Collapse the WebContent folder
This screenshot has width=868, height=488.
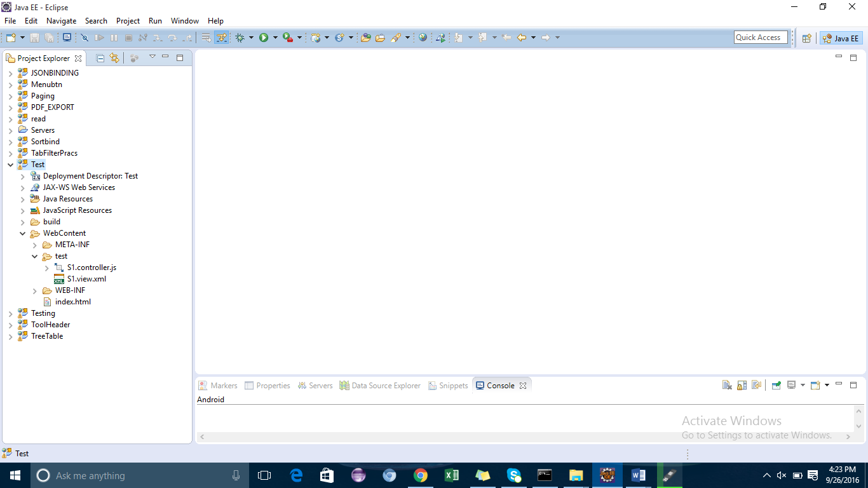coord(23,233)
